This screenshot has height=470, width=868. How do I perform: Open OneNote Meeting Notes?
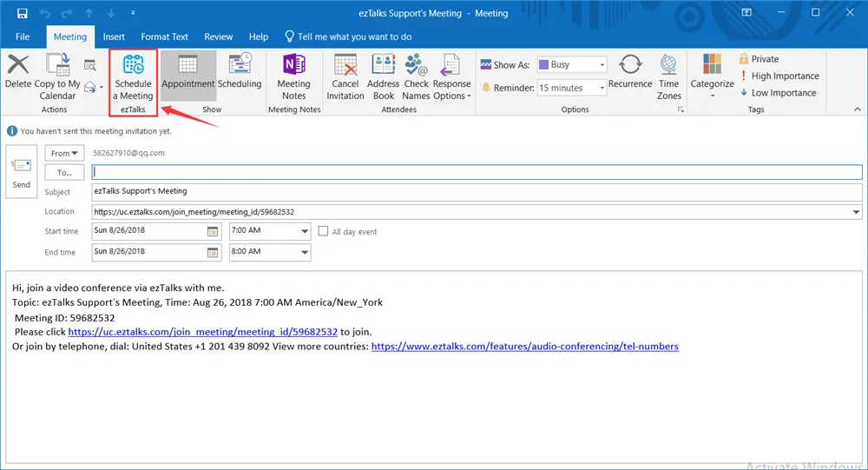[294, 76]
